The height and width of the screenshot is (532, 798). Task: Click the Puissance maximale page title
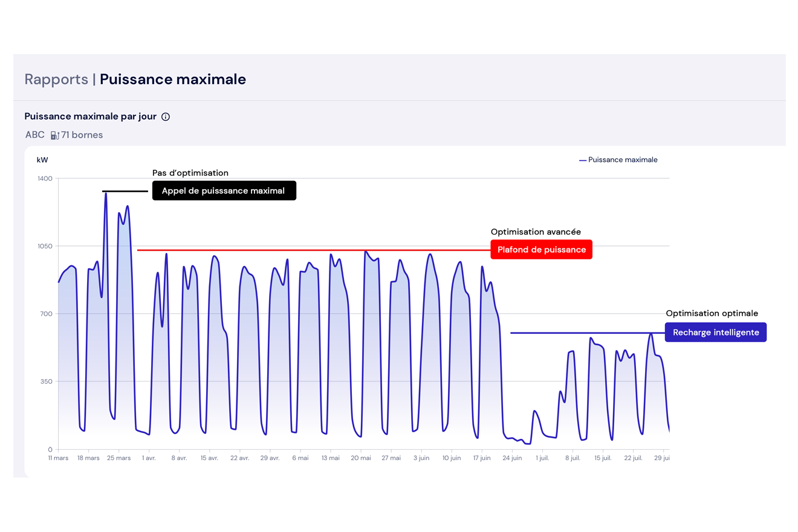click(x=173, y=79)
